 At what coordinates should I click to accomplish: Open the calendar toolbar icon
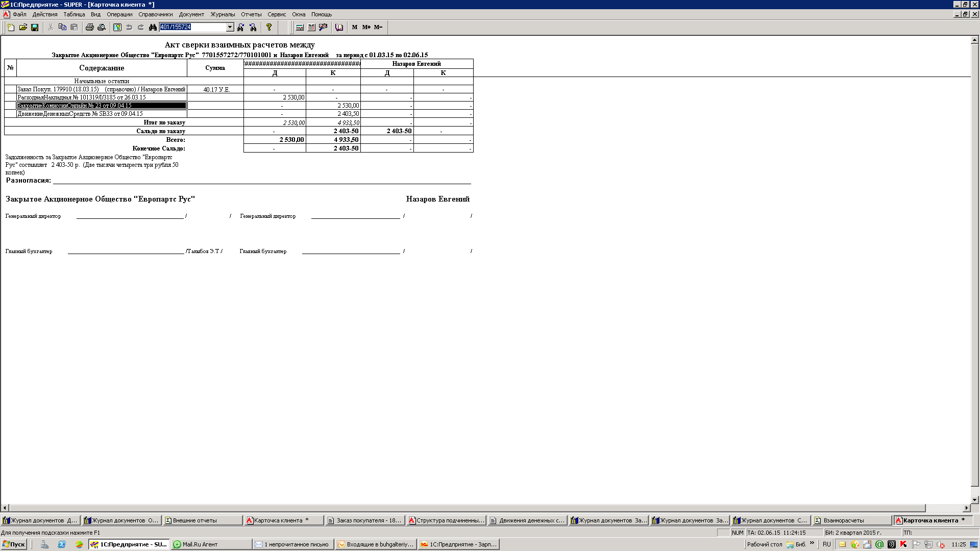311,27
